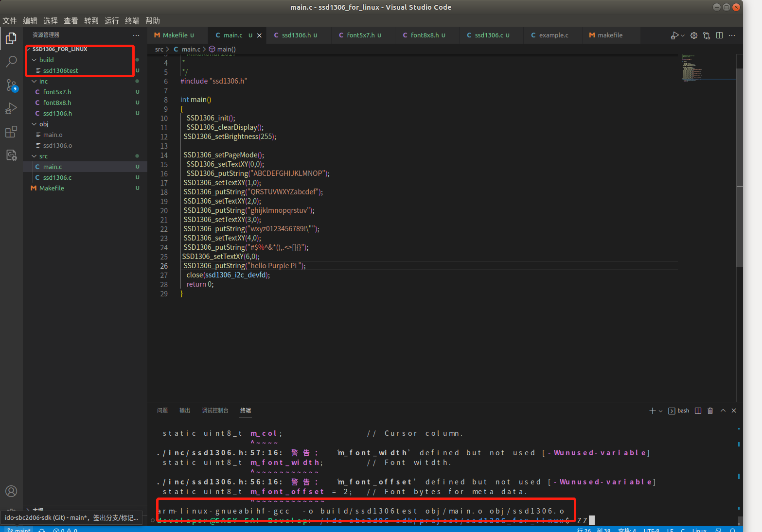This screenshot has width=762, height=532.
Task: Open Source Control view with 9 badge
Action: [x=11, y=85]
